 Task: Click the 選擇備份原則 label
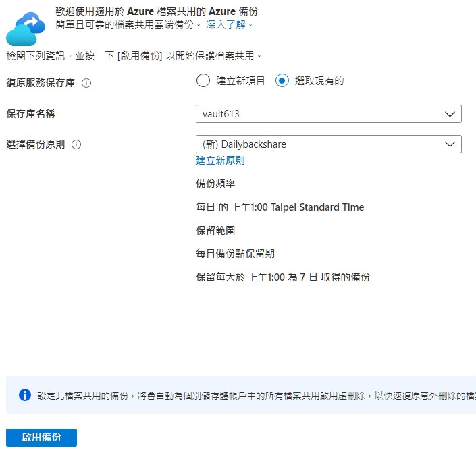point(36,144)
